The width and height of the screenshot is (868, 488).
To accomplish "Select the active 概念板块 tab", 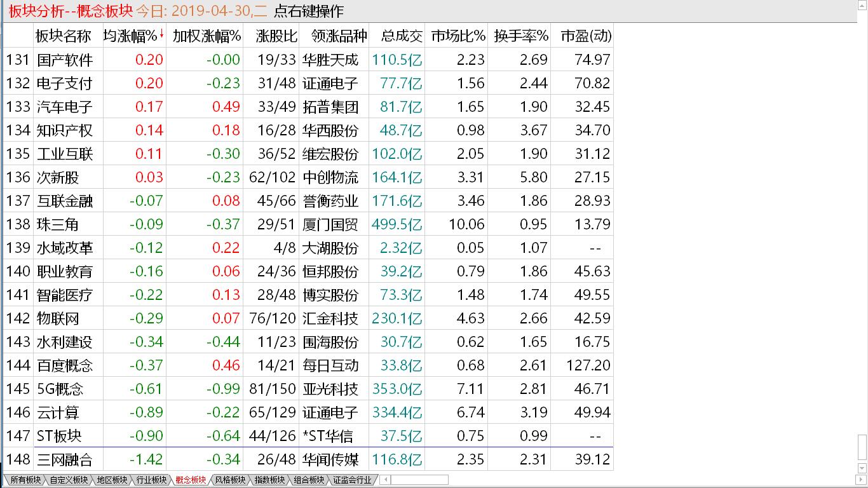I will click(x=191, y=480).
